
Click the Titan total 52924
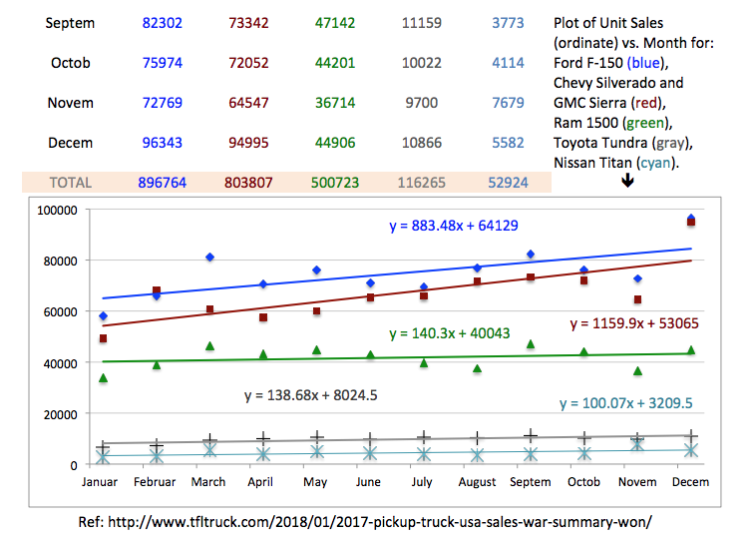pyautogui.click(x=508, y=183)
